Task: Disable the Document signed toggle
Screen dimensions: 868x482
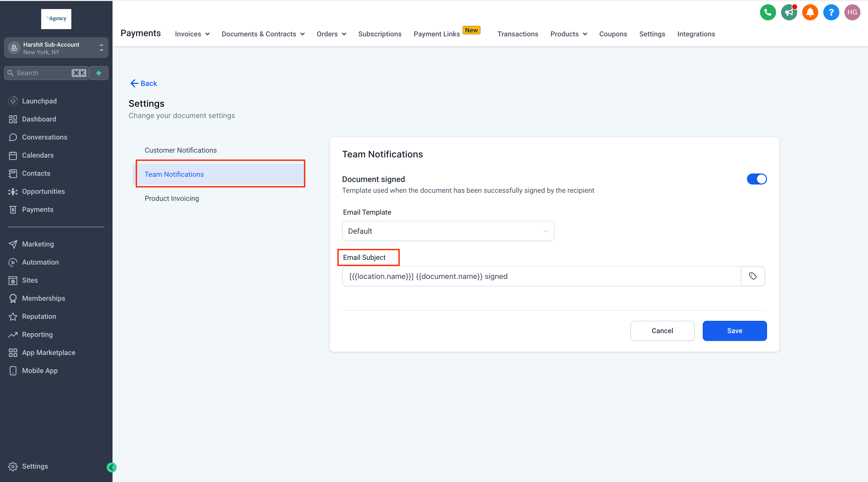Action: (756, 179)
